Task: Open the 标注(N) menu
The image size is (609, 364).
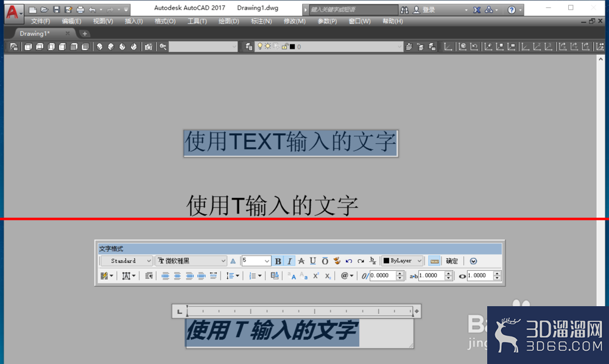Action: 261,21
